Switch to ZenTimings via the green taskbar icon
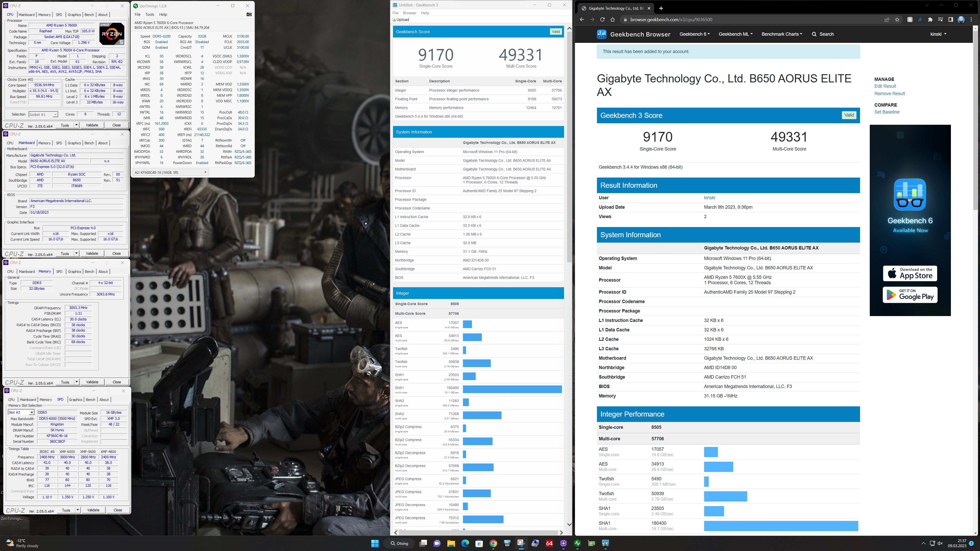The image size is (980, 551). point(578,543)
